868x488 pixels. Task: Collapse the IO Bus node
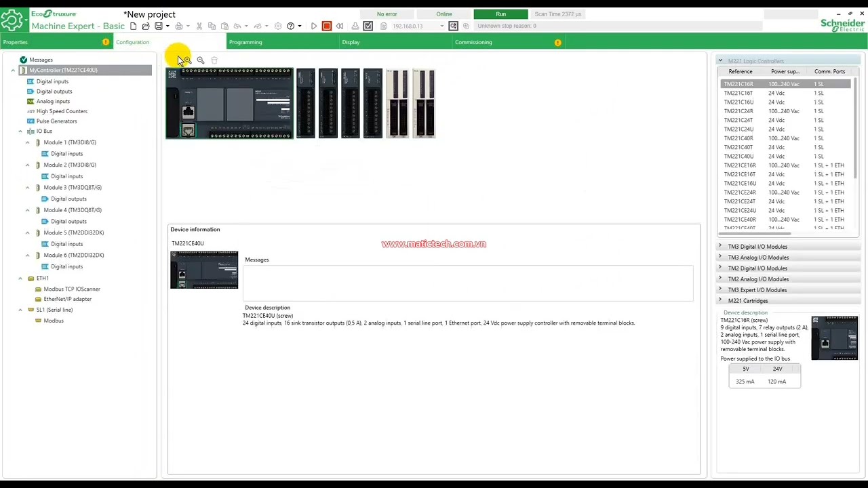click(x=20, y=131)
